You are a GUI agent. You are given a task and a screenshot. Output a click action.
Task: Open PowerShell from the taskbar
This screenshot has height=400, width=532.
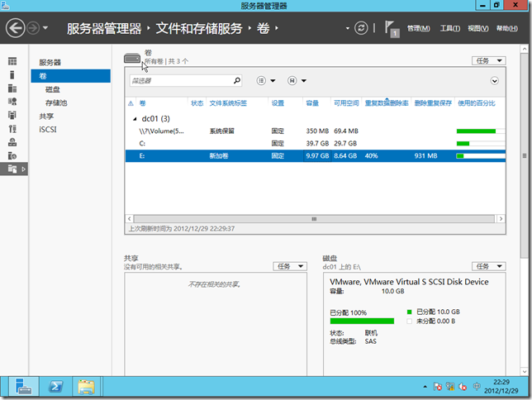[55, 386]
